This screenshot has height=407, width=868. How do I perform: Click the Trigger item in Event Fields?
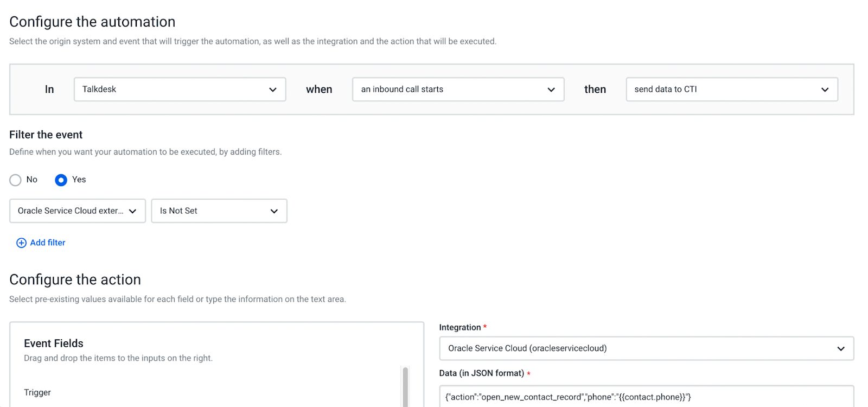[x=37, y=392]
